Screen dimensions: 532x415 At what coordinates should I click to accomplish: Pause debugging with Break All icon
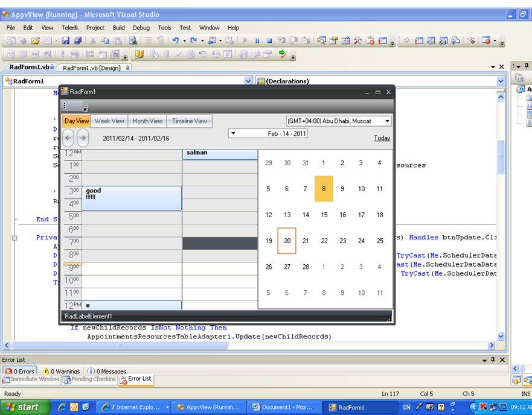257,40
